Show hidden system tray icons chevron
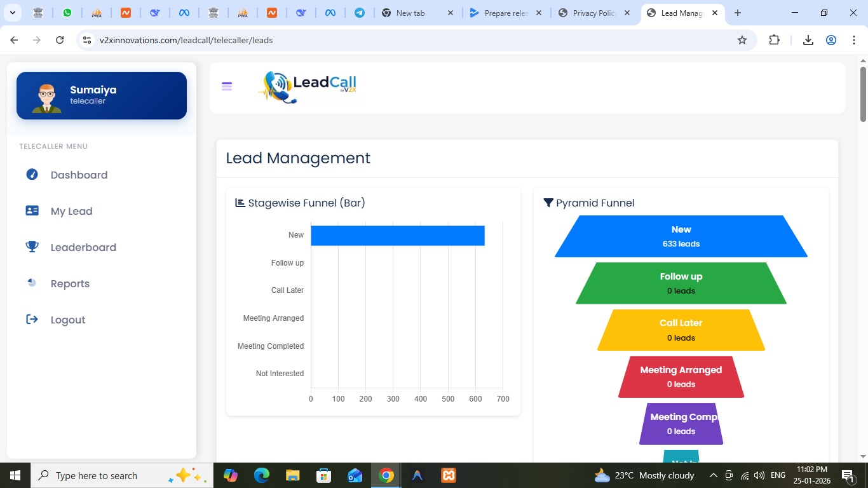The height and width of the screenshot is (488, 868). [x=713, y=475]
